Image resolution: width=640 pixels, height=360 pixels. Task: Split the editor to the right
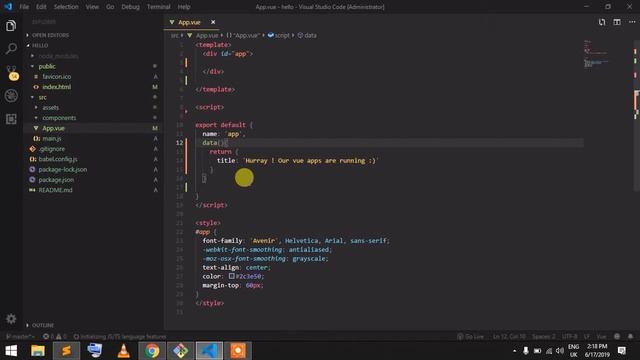617,22
